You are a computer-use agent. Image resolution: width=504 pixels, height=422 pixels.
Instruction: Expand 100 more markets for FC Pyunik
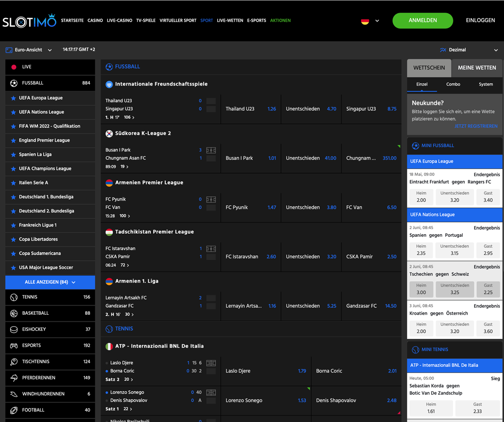point(124,216)
